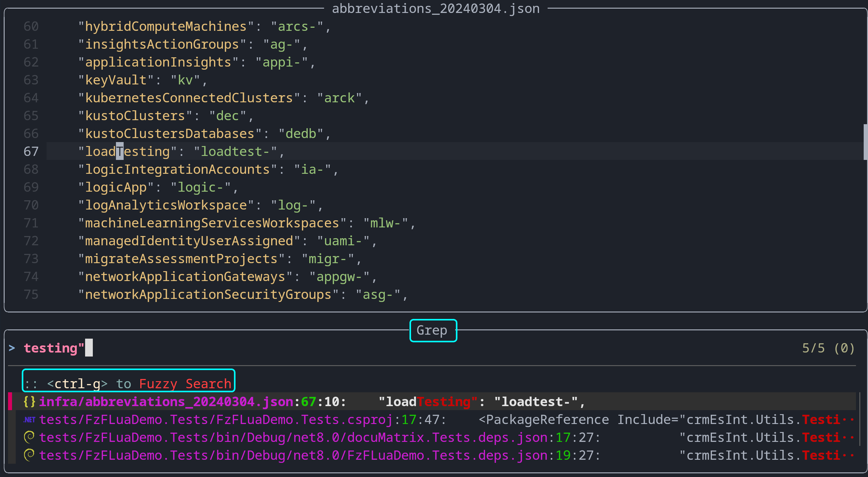Click the prompt arrow before the testing query
The width and height of the screenshot is (868, 477).
pos(12,348)
